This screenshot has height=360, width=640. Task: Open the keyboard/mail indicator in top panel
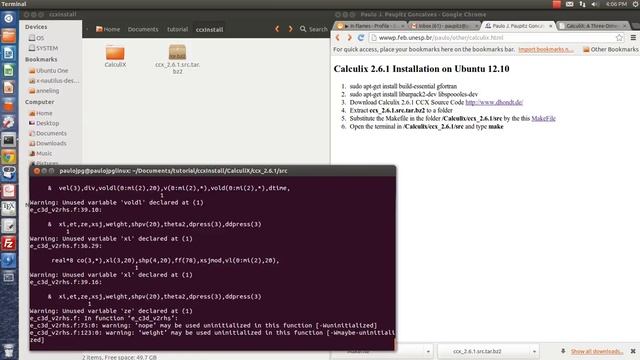pos(569,4)
